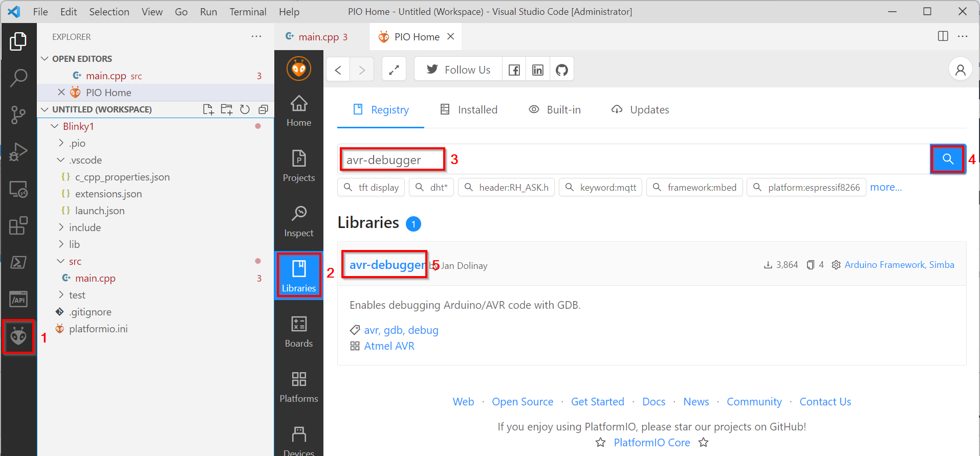
Task: Refresh the Explorer workspace
Action: pyautogui.click(x=245, y=109)
